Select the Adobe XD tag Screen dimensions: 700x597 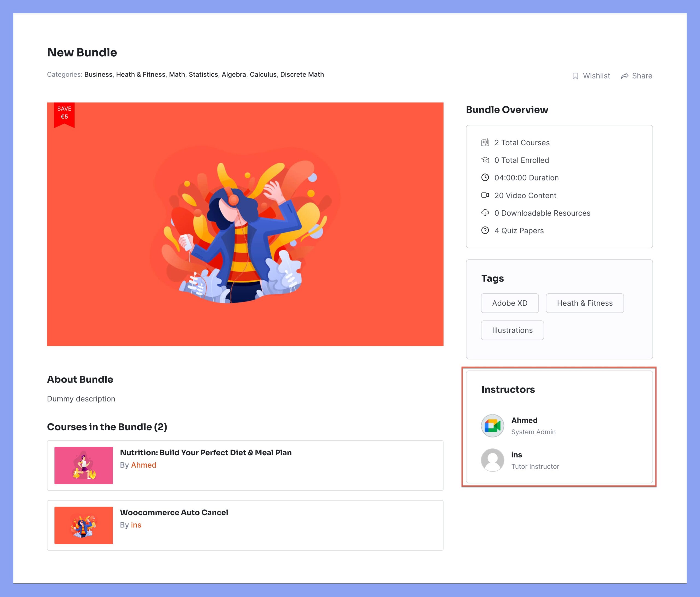click(x=509, y=303)
